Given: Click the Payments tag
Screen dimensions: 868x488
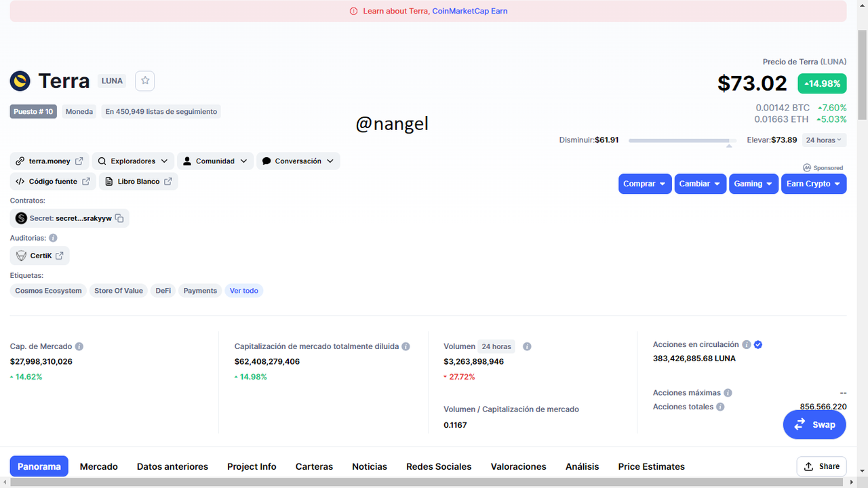Looking at the screenshot, I should pos(200,291).
